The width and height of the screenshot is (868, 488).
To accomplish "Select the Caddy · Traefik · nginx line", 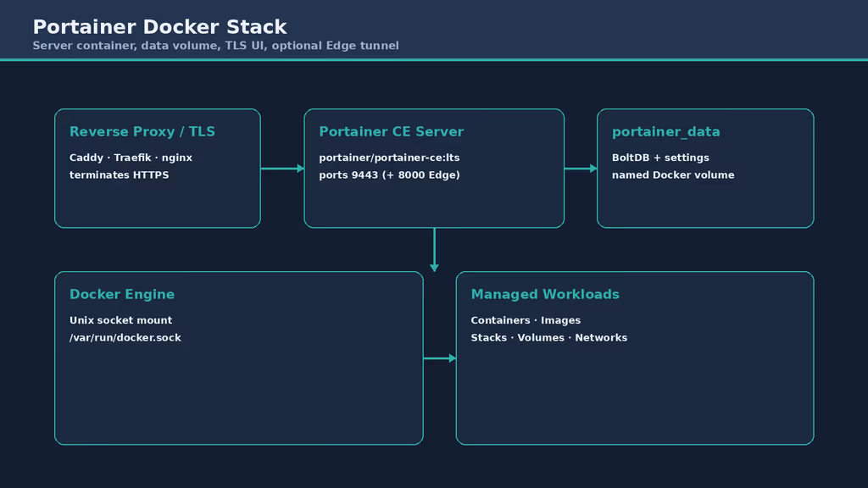I will pyautogui.click(x=131, y=158).
